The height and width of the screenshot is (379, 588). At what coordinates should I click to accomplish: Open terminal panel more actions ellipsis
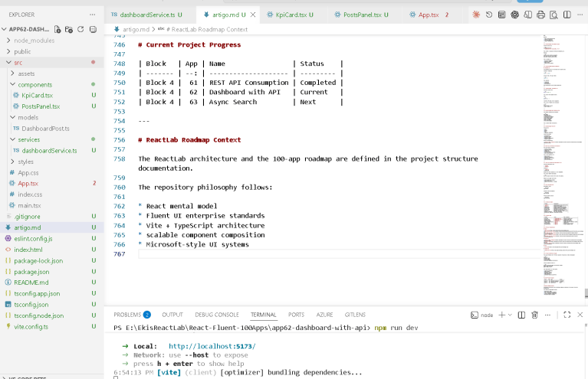pyautogui.click(x=547, y=315)
